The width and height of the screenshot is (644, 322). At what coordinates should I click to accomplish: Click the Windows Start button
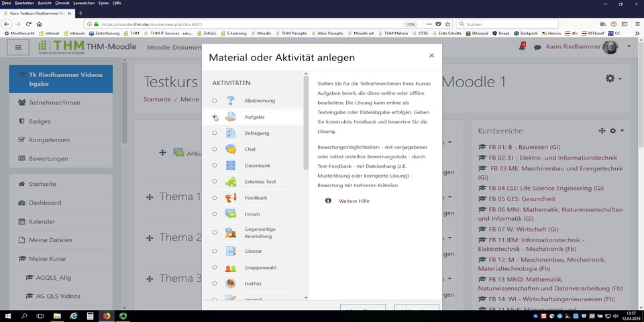[7, 316]
